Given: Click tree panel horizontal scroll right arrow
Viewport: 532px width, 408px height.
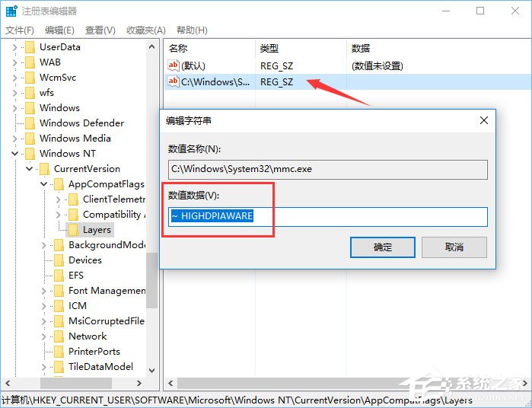Looking at the screenshot, I should [x=139, y=383].
